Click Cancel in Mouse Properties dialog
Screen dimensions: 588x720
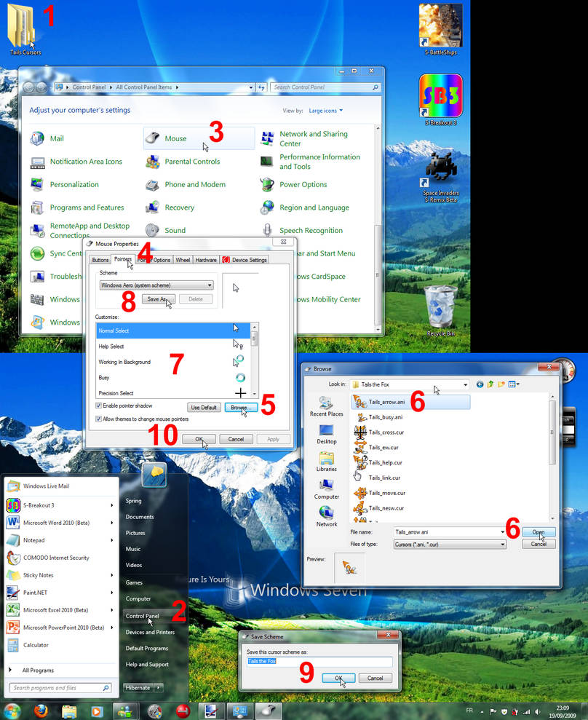(236, 439)
